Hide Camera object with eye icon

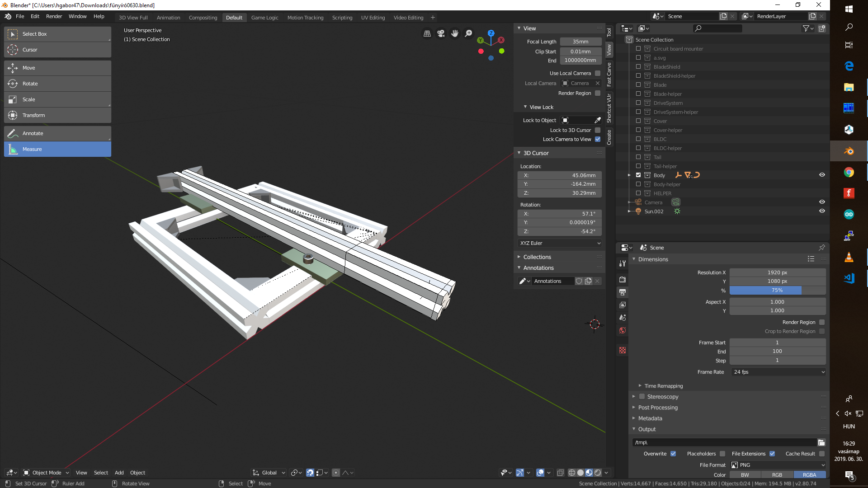pos(822,202)
